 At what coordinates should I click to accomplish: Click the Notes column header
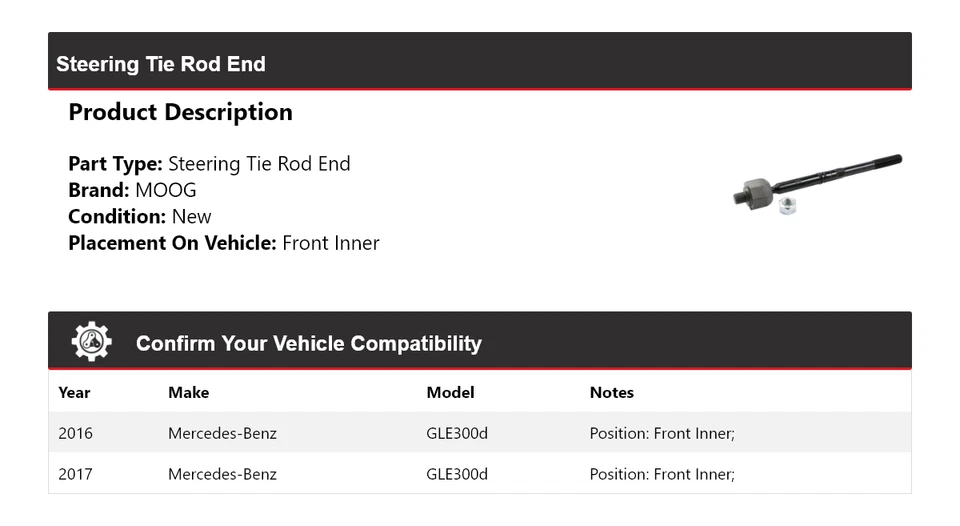(x=611, y=393)
